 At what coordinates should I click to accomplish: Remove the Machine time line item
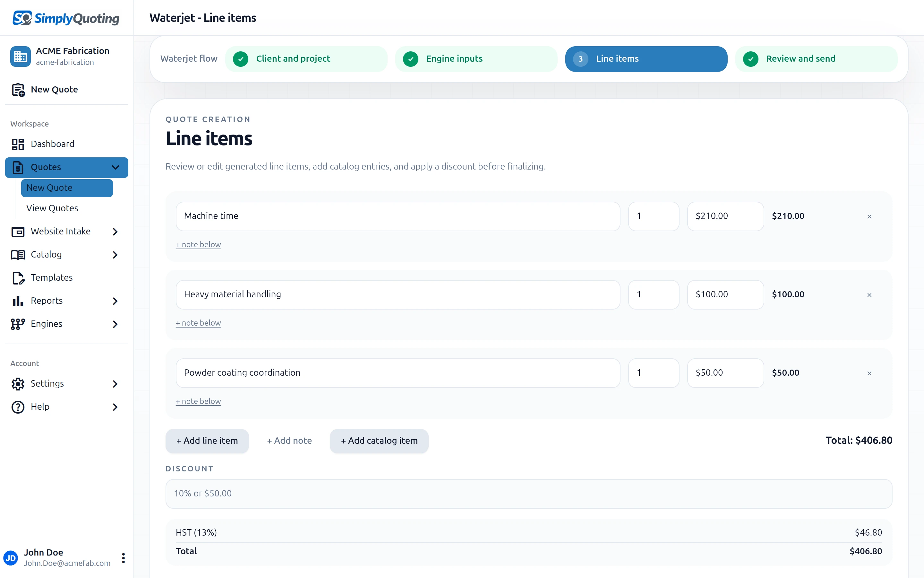pyautogui.click(x=869, y=217)
